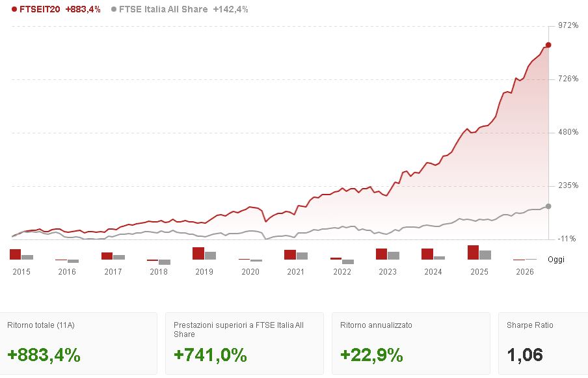Click the gray endpoint marker on the benchmark line
Screen dimensions: 588x378
(548, 206)
